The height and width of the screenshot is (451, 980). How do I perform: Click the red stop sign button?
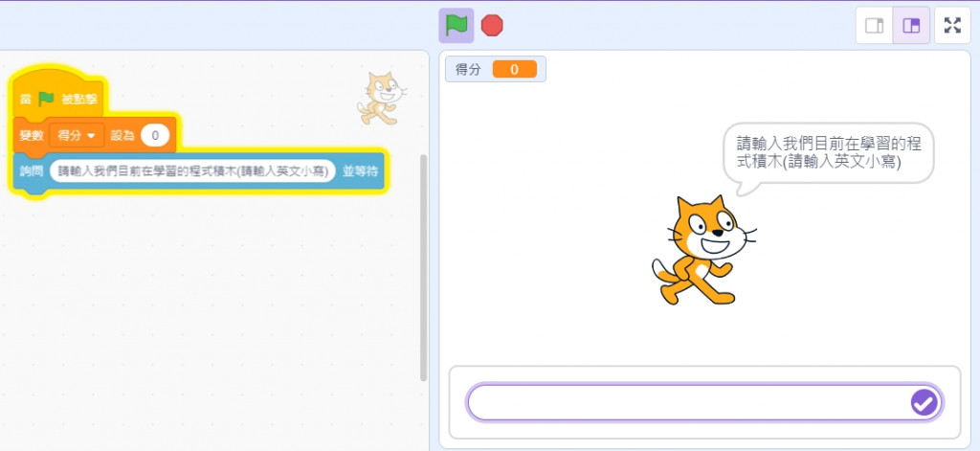pos(492,26)
